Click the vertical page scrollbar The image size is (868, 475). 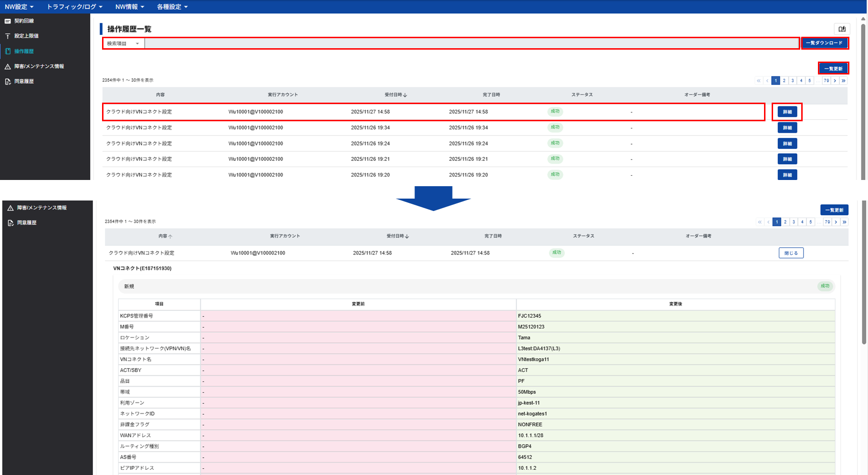click(864, 181)
